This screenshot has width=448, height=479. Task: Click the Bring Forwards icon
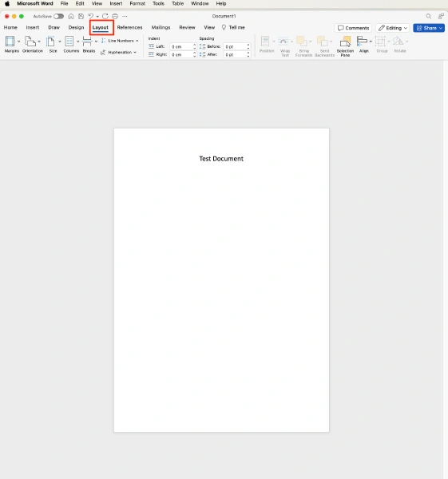coord(302,42)
